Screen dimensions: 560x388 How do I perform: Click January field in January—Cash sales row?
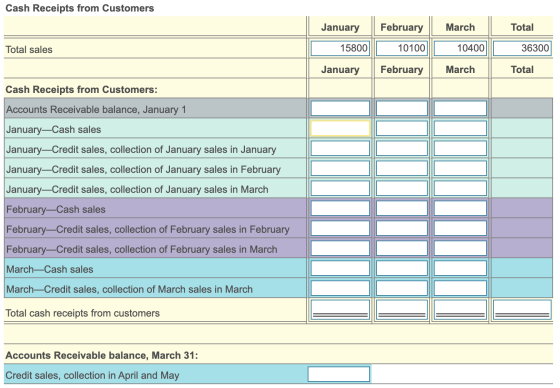pyautogui.click(x=340, y=128)
